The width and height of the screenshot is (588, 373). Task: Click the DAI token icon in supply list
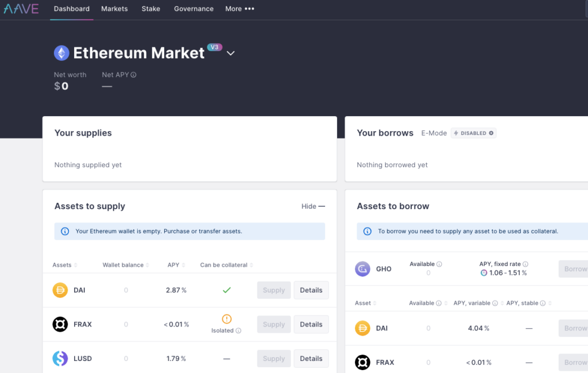[x=60, y=290]
